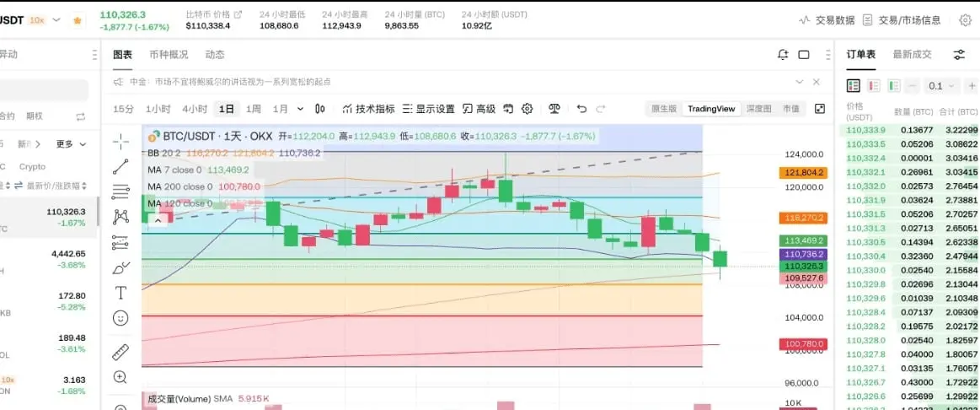This screenshot has width=980, height=410.
Task: Click the chart layout rectangle icon
Action: click(x=804, y=55)
